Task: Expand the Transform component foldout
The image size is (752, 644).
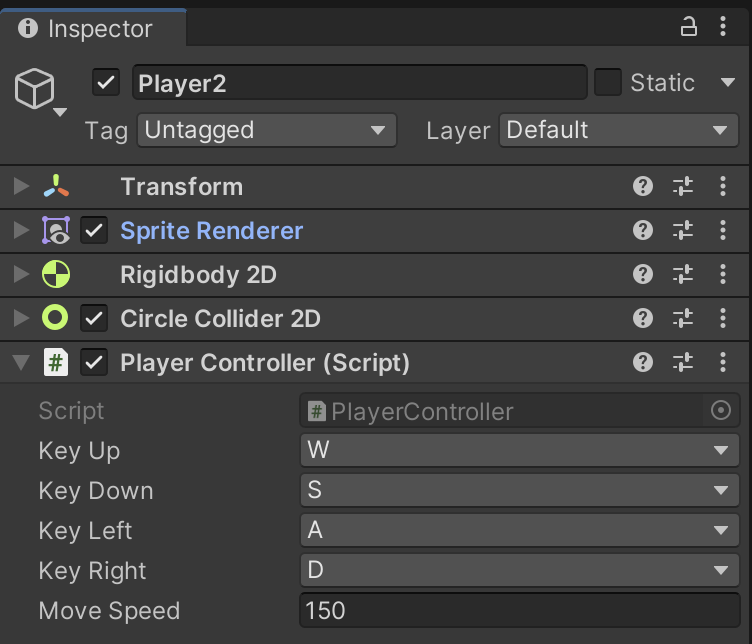Action: point(21,187)
